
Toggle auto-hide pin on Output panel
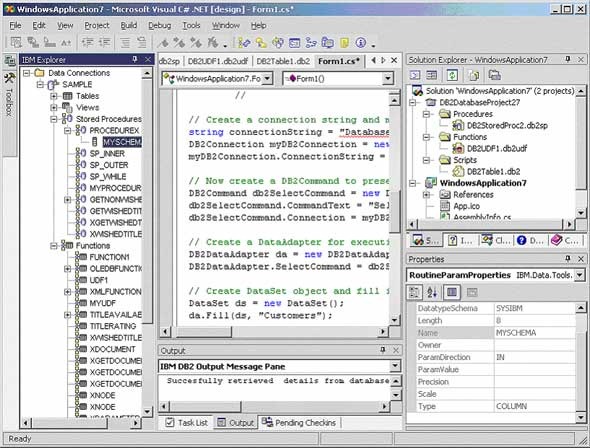(383, 350)
